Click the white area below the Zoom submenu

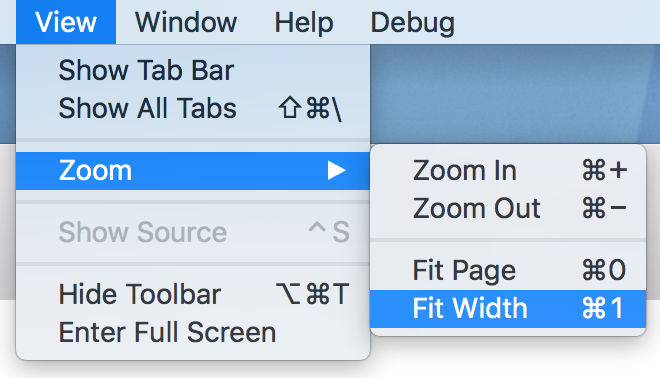514,358
